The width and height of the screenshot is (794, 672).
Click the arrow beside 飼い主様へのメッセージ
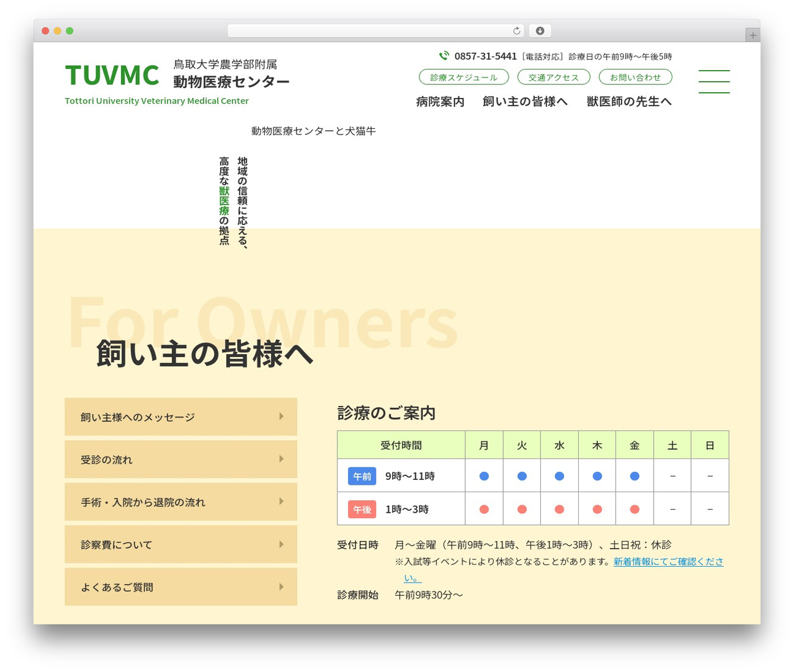282,417
